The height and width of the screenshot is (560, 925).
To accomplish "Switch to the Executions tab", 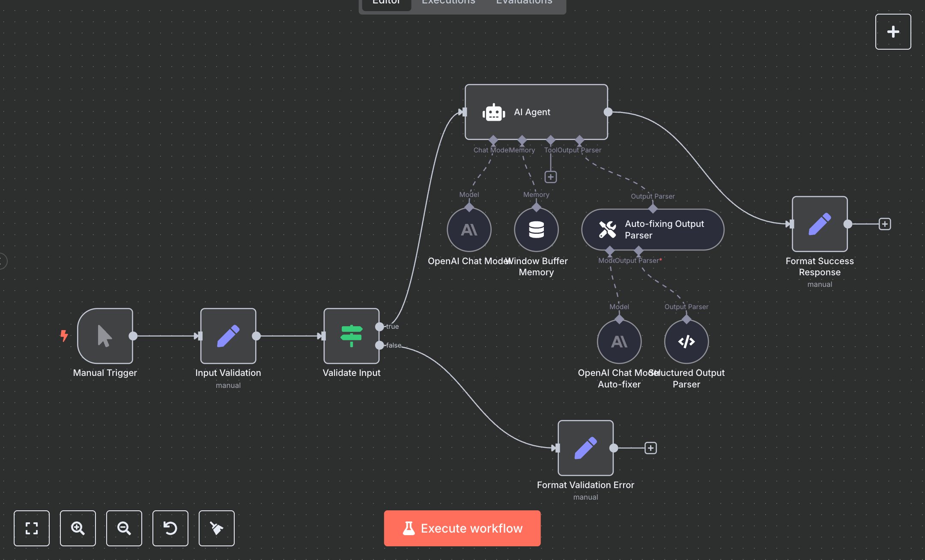I will pos(448,3).
